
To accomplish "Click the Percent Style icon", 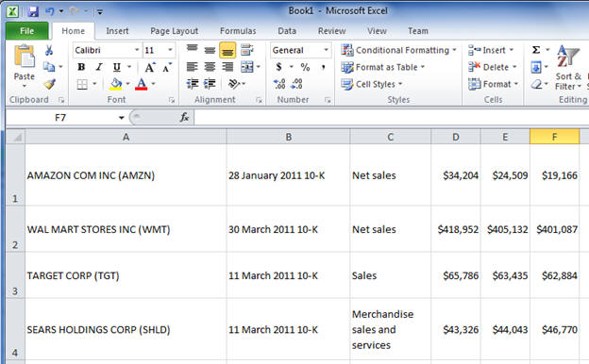I will click(x=305, y=67).
